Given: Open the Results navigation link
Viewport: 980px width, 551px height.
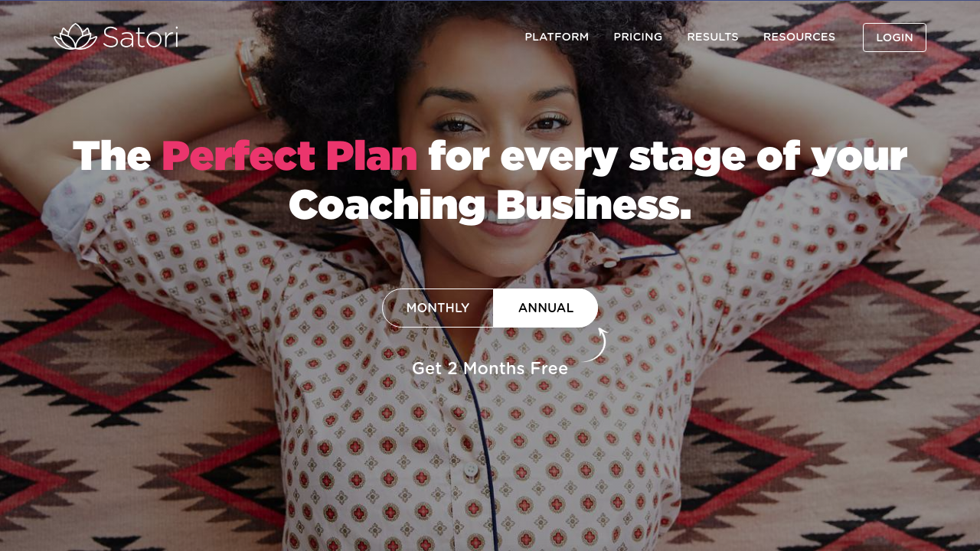Looking at the screenshot, I should [x=713, y=37].
